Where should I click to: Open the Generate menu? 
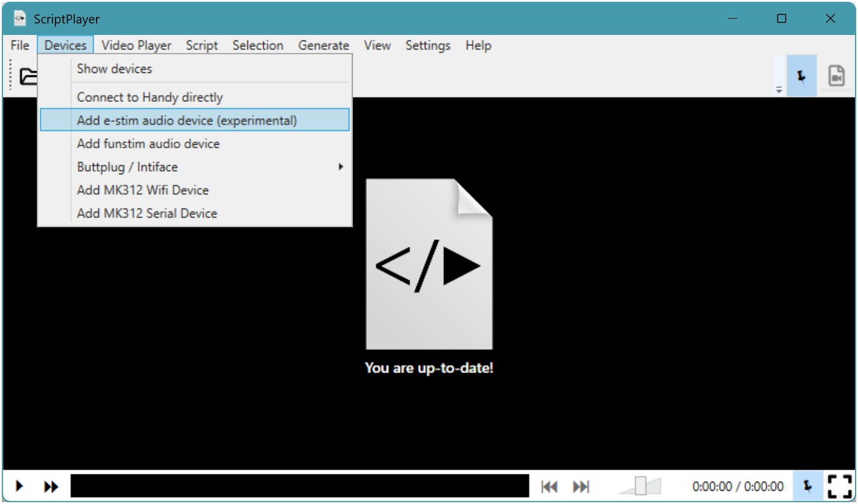[323, 45]
